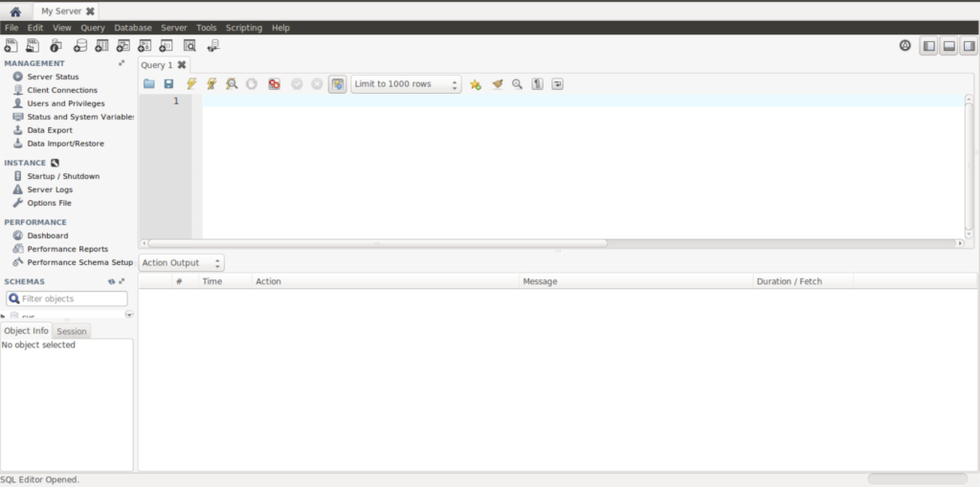Toggle the right secondary sidebar visibility

(x=968, y=46)
